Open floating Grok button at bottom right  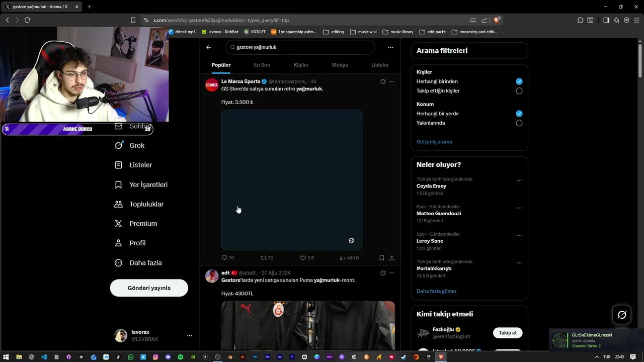[622, 315]
